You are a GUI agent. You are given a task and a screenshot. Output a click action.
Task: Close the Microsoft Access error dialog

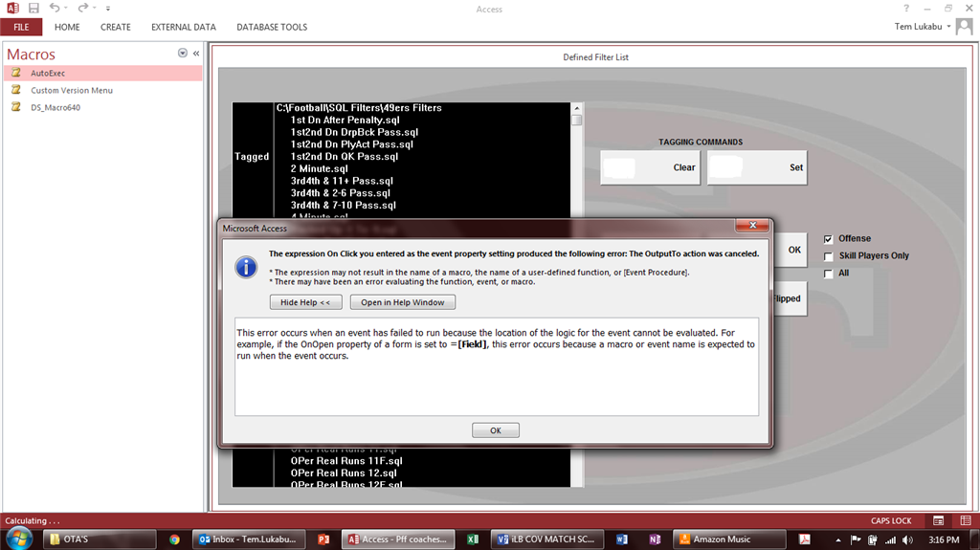click(x=752, y=225)
